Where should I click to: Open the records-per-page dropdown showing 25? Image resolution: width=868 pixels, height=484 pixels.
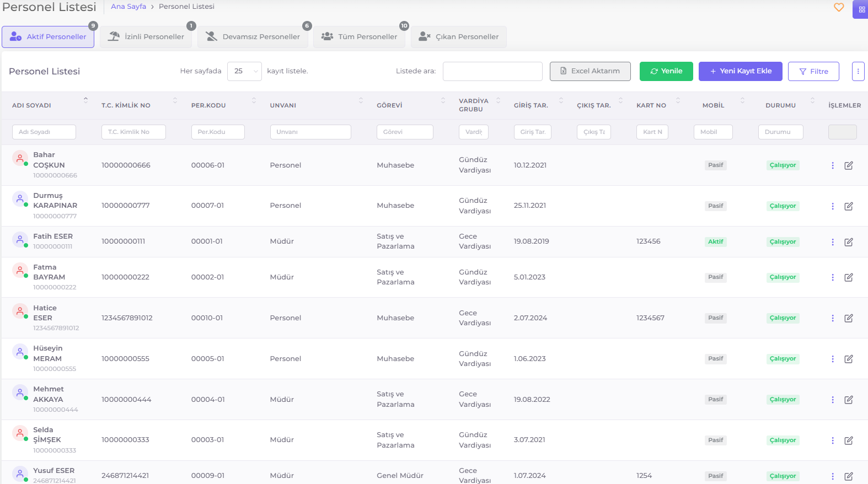click(244, 71)
